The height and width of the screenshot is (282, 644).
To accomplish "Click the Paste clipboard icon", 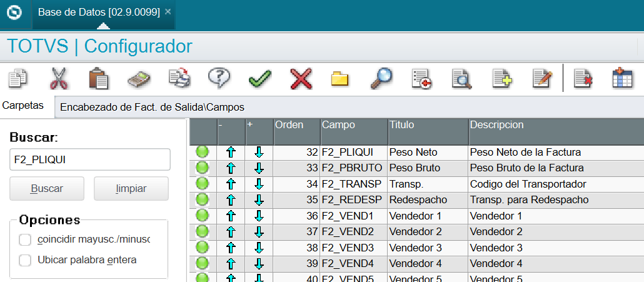I will pyautogui.click(x=99, y=78).
